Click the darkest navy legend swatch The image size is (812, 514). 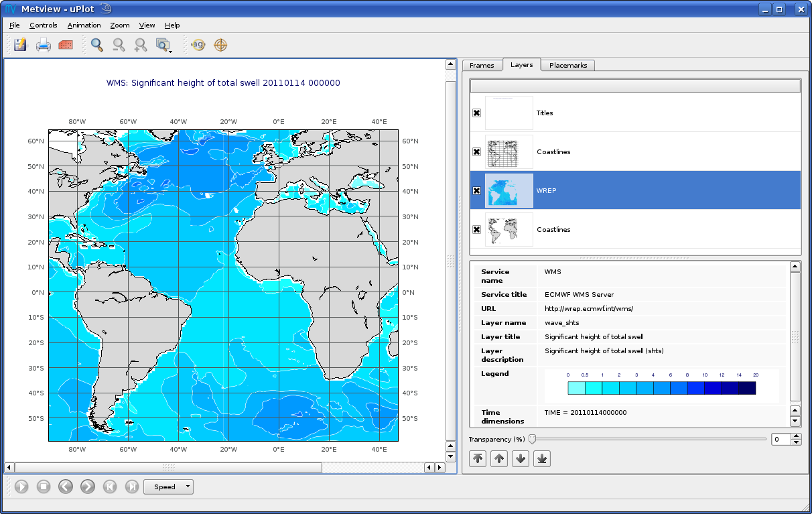747,388
